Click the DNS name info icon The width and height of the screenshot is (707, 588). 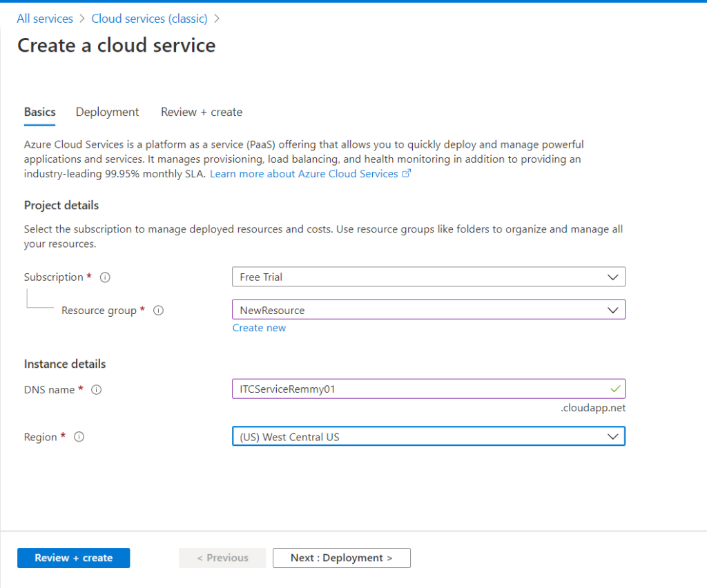[x=97, y=390]
